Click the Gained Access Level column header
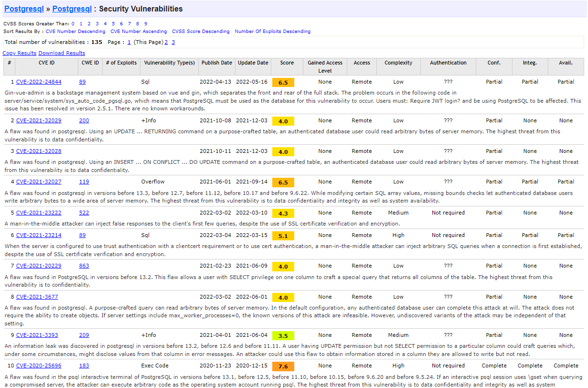The height and width of the screenshot is (388, 588). (325, 66)
